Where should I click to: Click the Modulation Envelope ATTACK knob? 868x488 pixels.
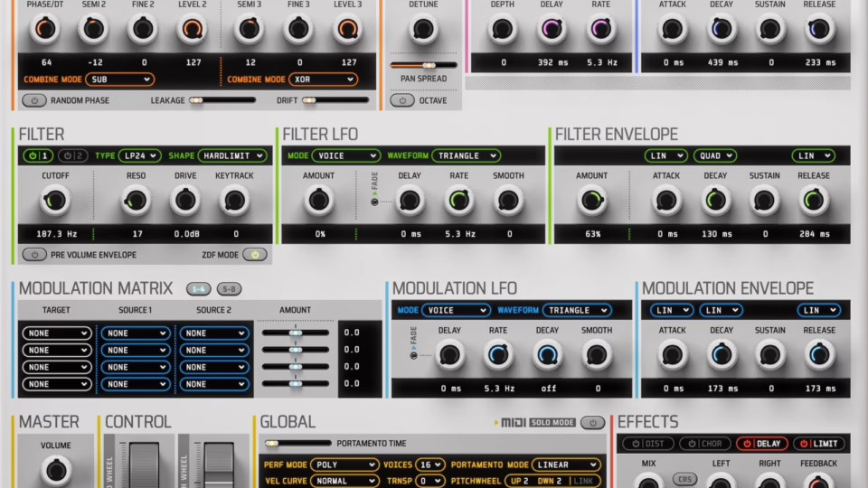[673, 355]
